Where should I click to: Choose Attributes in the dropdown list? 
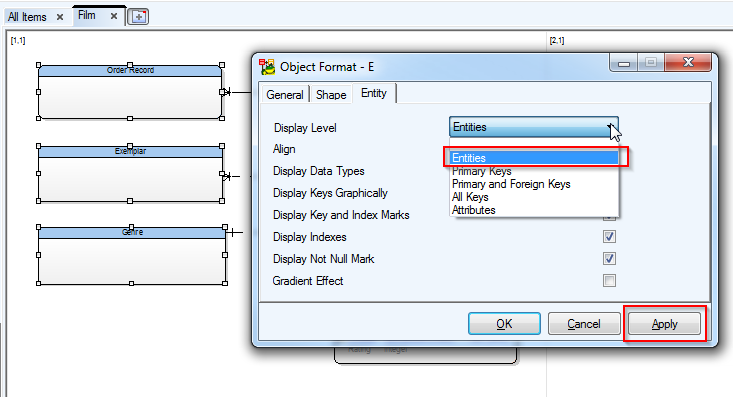coord(534,210)
